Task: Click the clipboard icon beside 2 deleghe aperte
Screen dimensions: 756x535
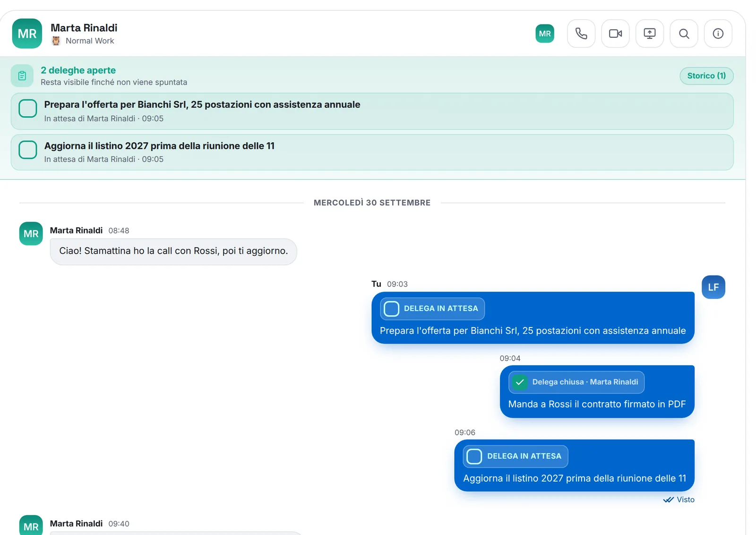Action: coord(22,76)
